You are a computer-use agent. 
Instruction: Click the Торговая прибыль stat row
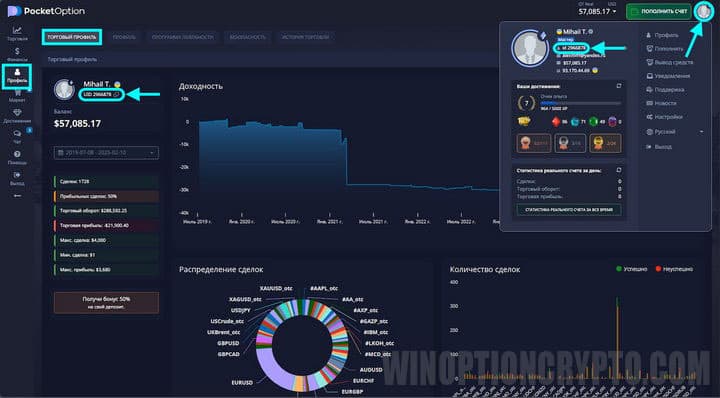(107, 226)
